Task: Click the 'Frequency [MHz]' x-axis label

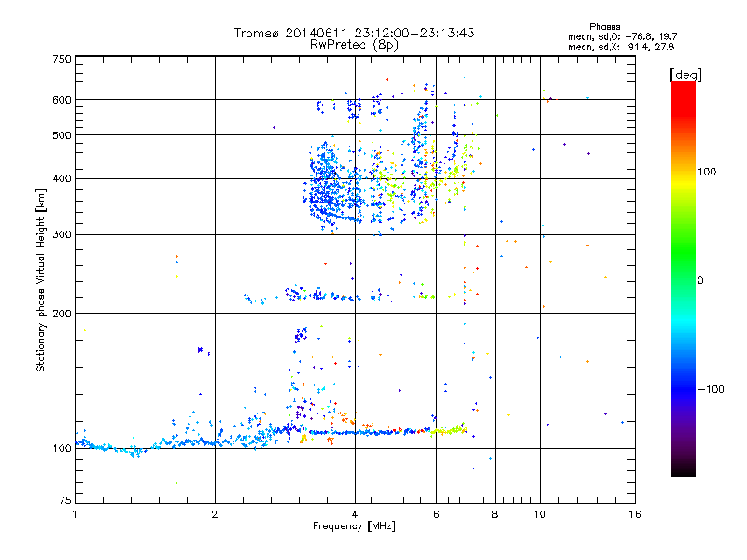Action: point(354,526)
